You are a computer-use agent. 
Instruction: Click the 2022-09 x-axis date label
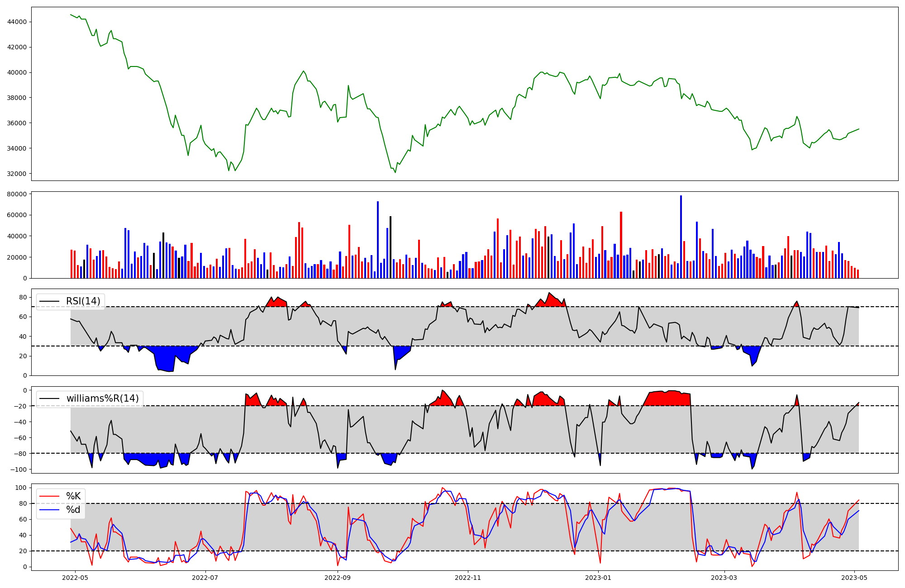pyautogui.click(x=338, y=578)
